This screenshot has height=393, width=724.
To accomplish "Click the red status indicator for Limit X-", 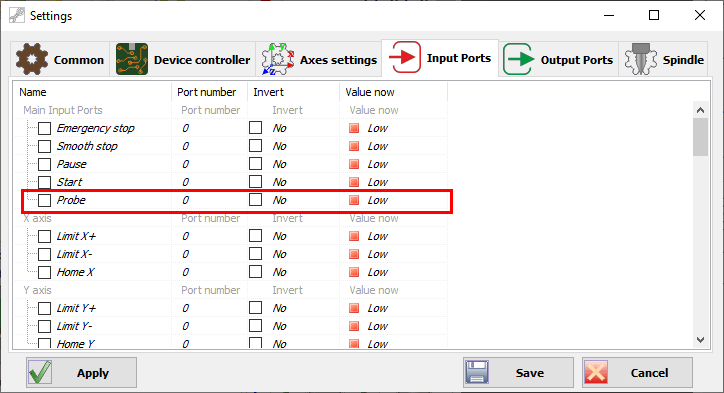I will click(x=354, y=254).
